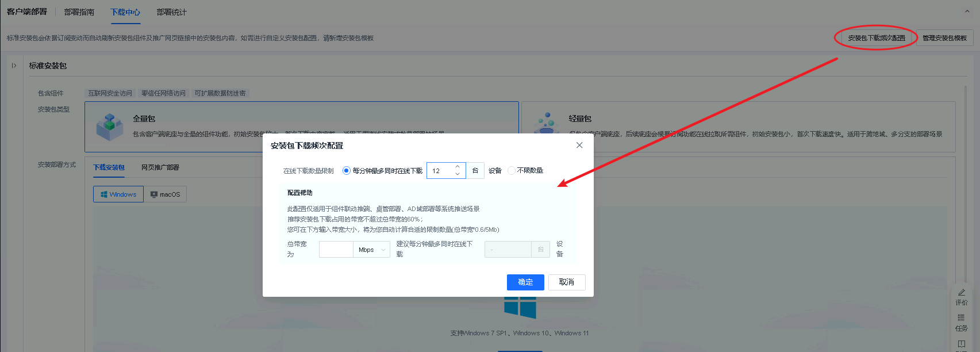Click the macOS monitor icon
Viewport: 980px width, 352px height.
click(x=154, y=194)
